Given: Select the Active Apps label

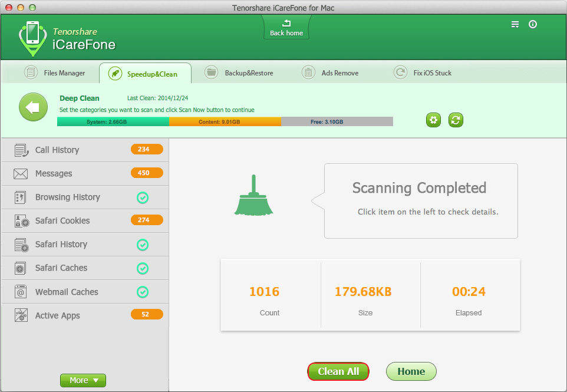Looking at the screenshot, I should (58, 316).
